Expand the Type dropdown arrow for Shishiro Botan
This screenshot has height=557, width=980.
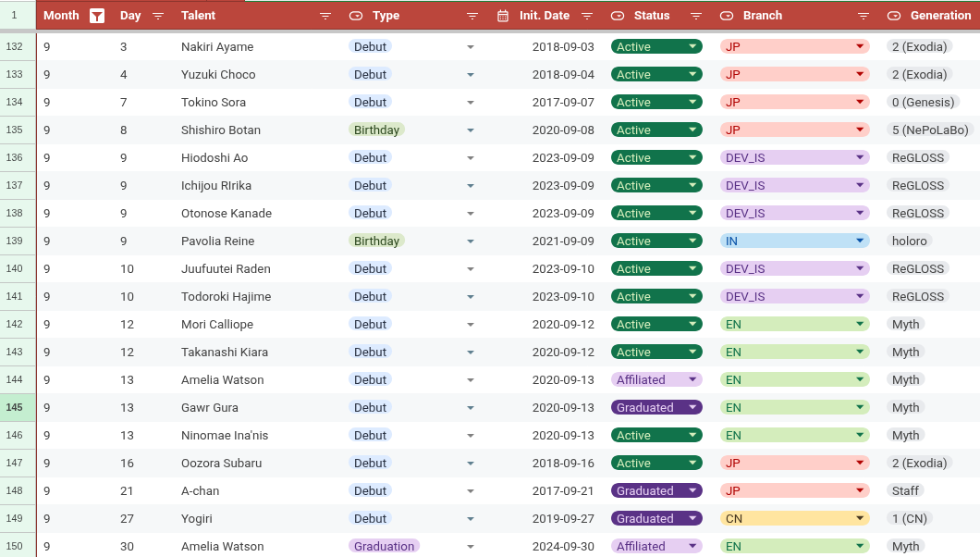pyautogui.click(x=470, y=130)
